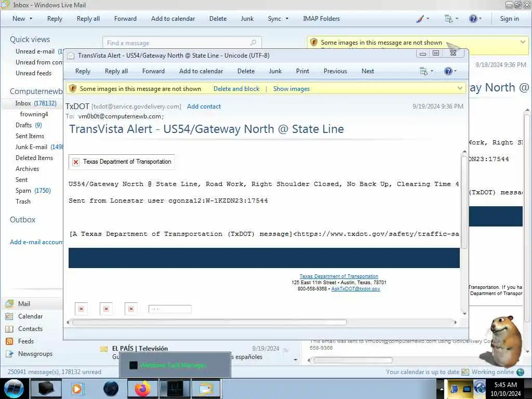The image size is (532, 399).
Task: Open the New dropdown arrow
Action: point(31,19)
